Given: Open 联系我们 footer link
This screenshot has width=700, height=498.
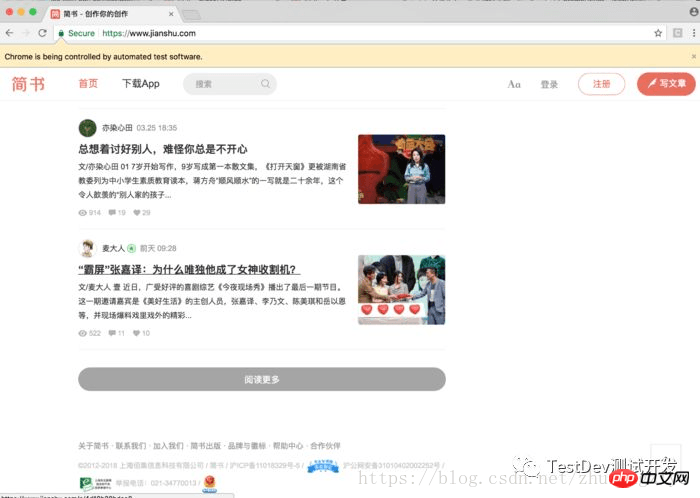Looking at the screenshot, I should (131, 446).
